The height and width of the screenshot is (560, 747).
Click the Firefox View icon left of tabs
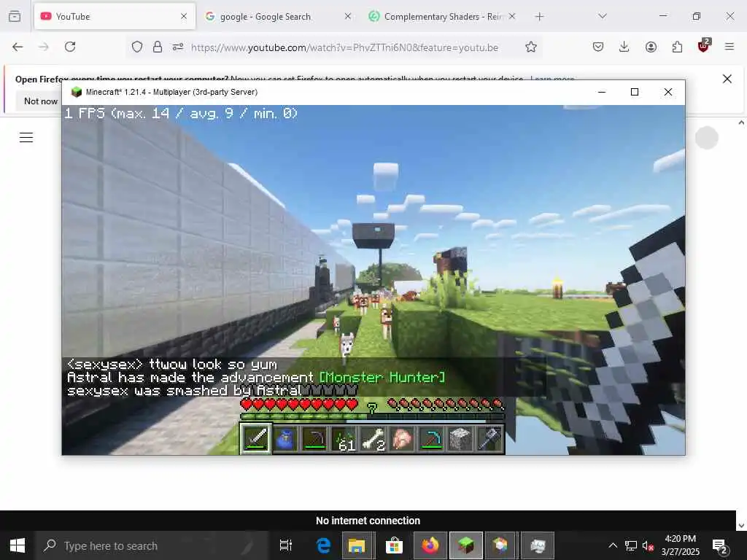(x=15, y=16)
